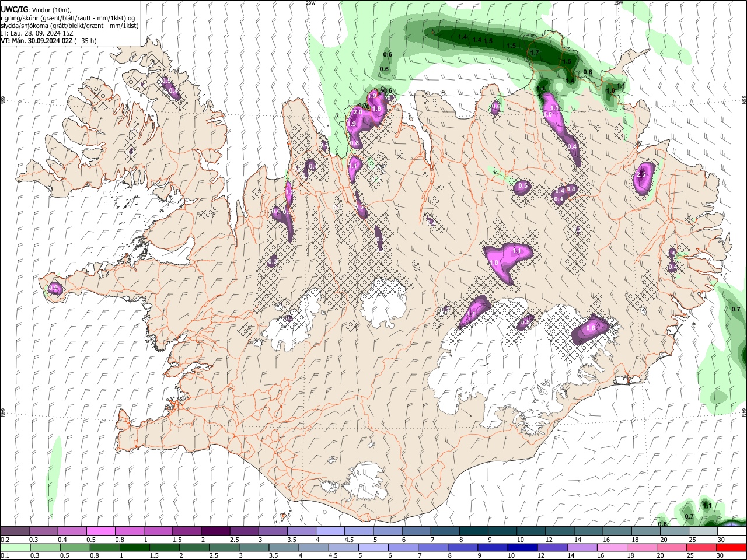Select the bright pink 0.5–0.8 snow legend swatch
The height and width of the screenshot is (560, 747).
coord(101,531)
